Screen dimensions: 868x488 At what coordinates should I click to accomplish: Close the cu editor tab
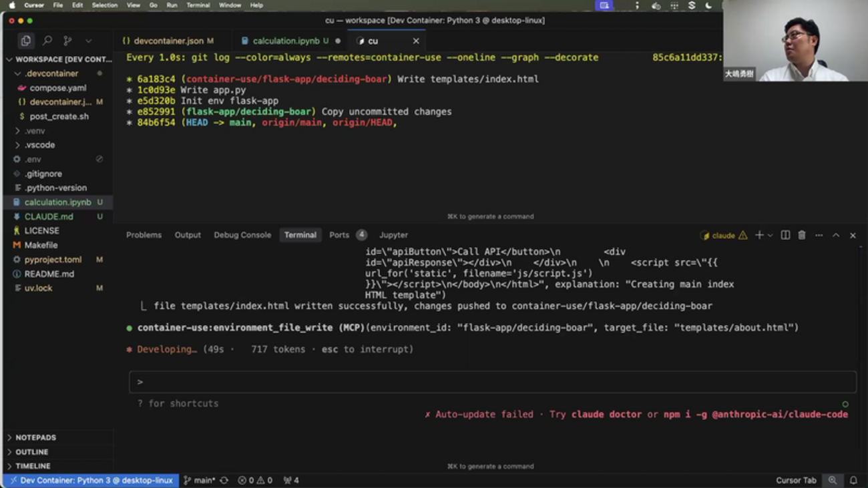coord(416,41)
